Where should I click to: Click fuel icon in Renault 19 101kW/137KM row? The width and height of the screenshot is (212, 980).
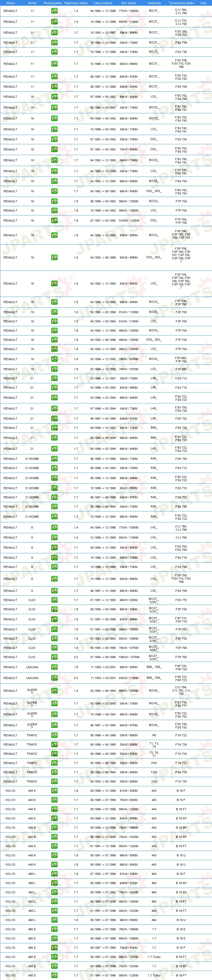click(x=54, y=220)
